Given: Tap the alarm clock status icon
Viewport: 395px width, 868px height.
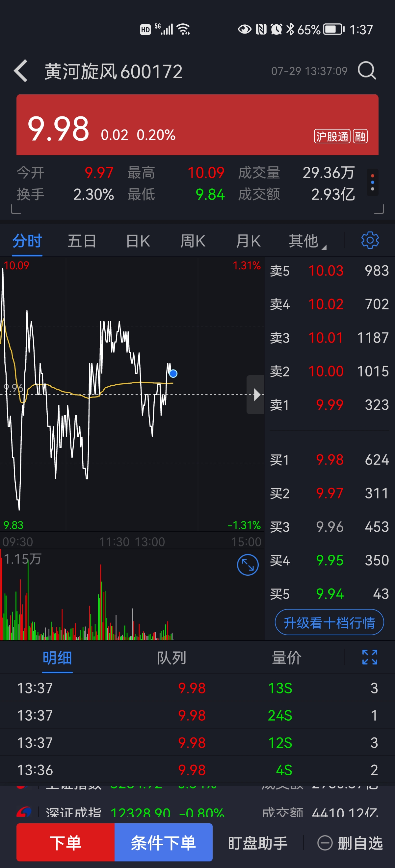Looking at the screenshot, I should click(x=276, y=29).
